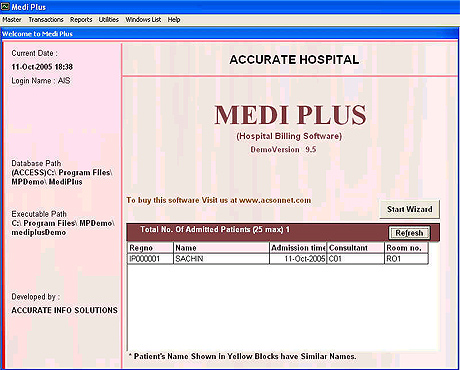Click the Welcome to Medi Plus window title
This screenshot has height=370, width=460.
[x=37, y=34]
